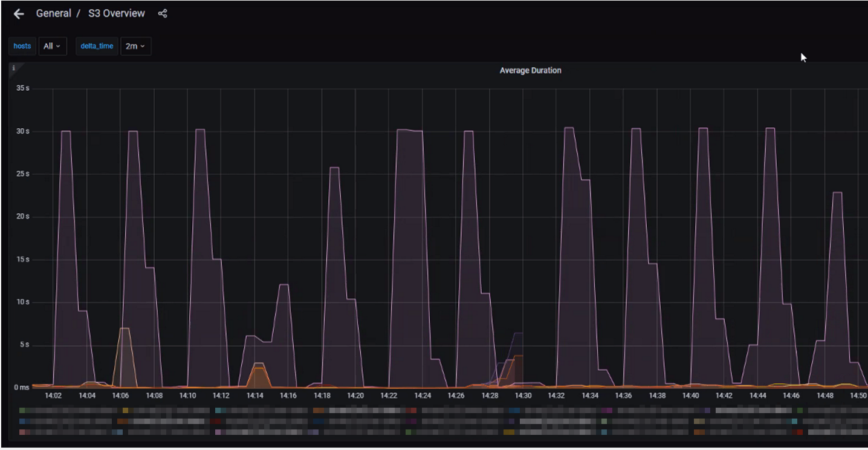Click the orange peak near 14:06
This screenshot has height=450, width=868.
pyautogui.click(x=125, y=328)
